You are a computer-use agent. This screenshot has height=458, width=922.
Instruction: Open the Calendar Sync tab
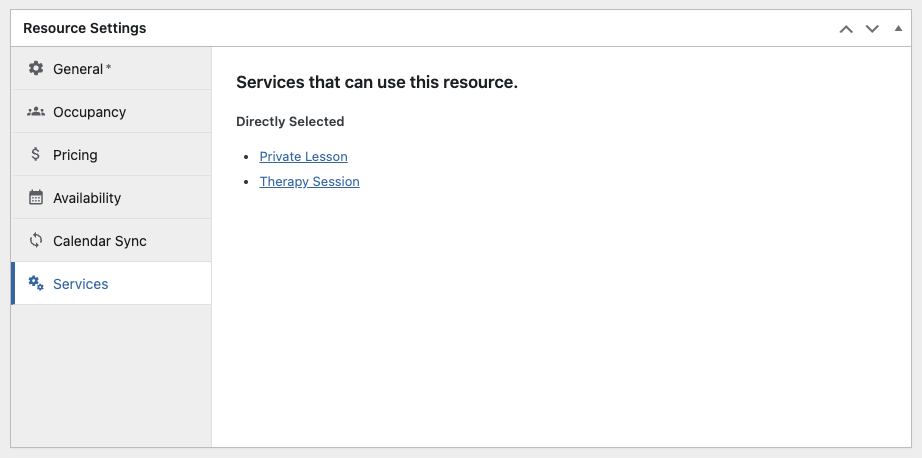pyautogui.click(x=99, y=241)
